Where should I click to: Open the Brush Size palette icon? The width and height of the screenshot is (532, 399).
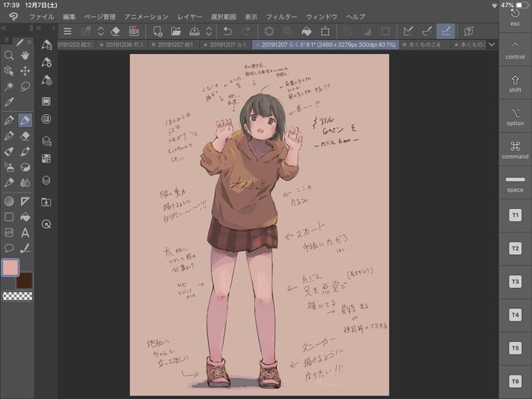point(46,80)
